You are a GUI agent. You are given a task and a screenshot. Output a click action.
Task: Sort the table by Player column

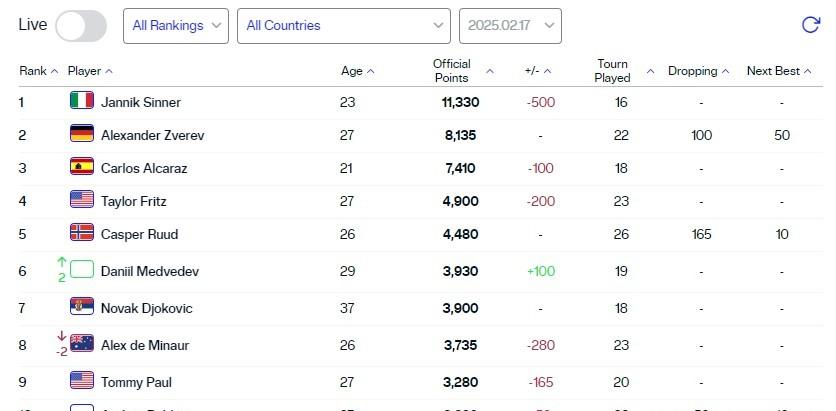point(90,71)
